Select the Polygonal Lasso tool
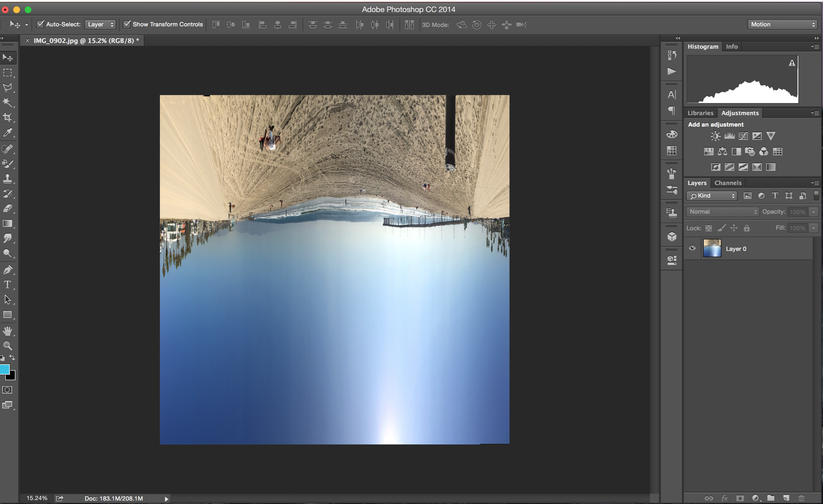The height and width of the screenshot is (504, 823). [x=8, y=88]
